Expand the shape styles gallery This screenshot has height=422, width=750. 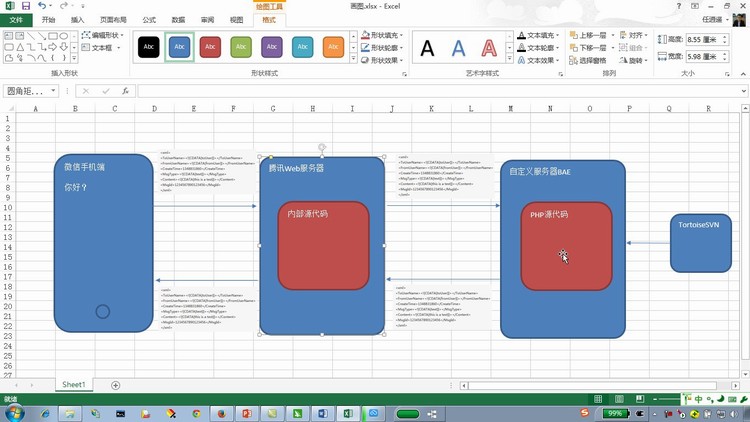point(353,59)
